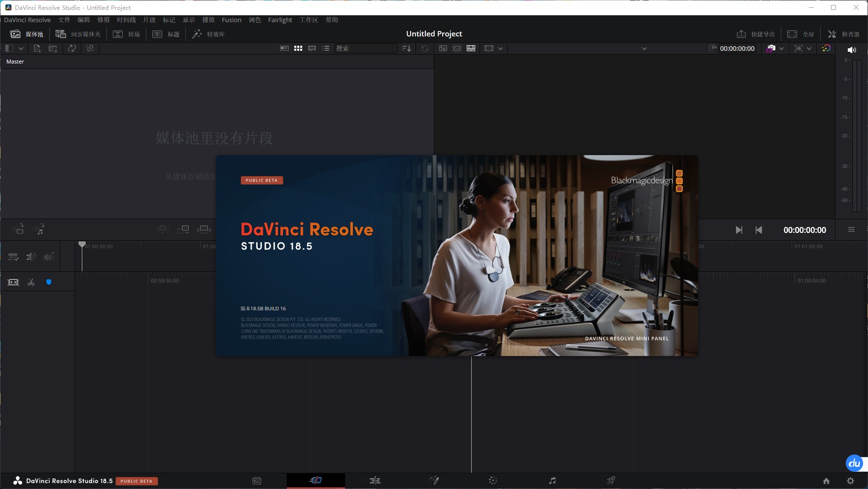Open the sort order dropdown in media pool
The image size is (868, 489).
(406, 48)
